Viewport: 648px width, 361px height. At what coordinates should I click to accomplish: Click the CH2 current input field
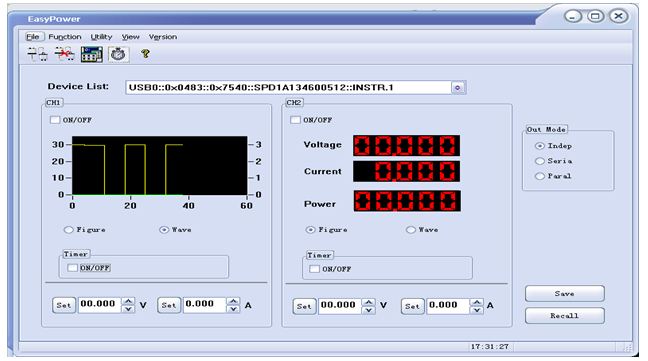pos(448,306)
